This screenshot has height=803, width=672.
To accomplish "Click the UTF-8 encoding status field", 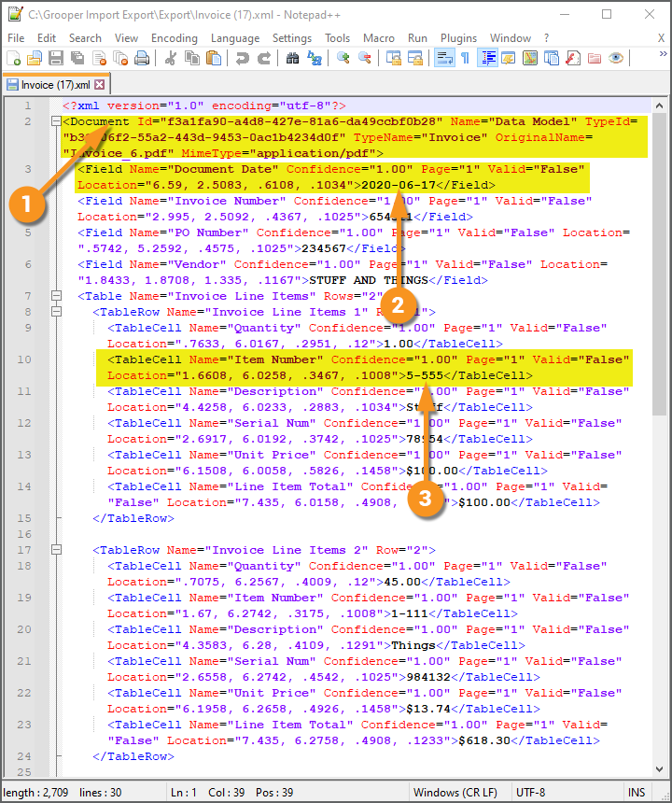I will pos(531,793).
